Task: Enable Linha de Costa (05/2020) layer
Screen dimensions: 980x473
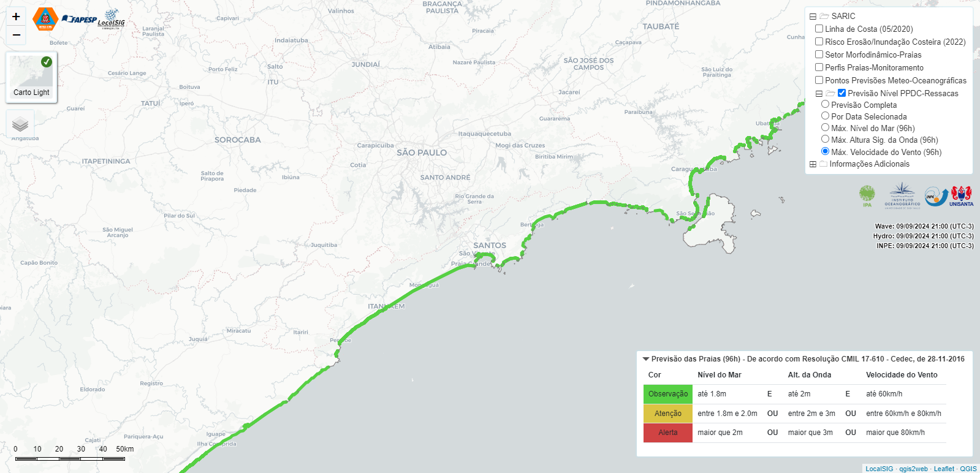Action: (819, 29)
